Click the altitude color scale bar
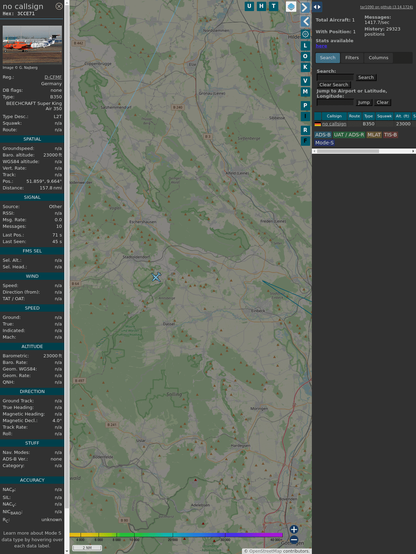This screenshot has width=416, height=554. [176, 535]
